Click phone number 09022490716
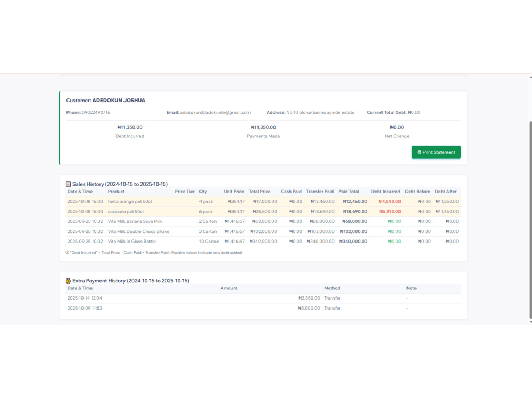Screen dimensions: 532x399 click(x=96, y=112)
